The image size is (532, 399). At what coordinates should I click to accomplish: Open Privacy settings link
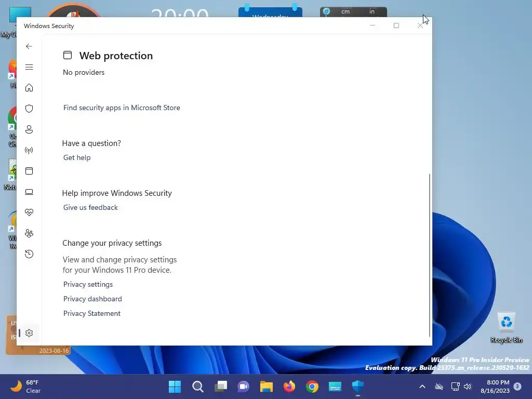click(x=88, y=284)
